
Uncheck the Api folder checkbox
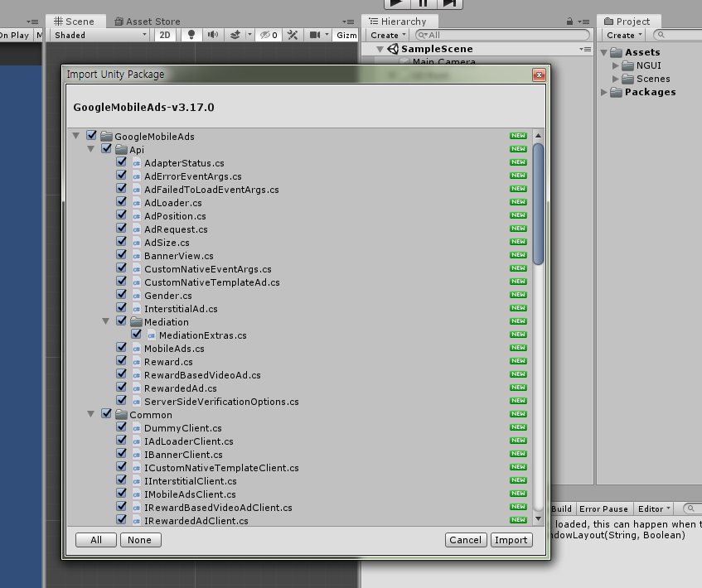click(x=107, y=148)
